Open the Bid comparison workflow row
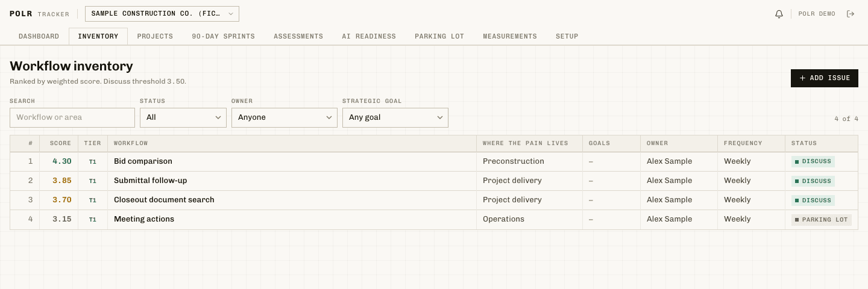The height and width of the screenshot is (289, 868). click(x=434, y=161)
